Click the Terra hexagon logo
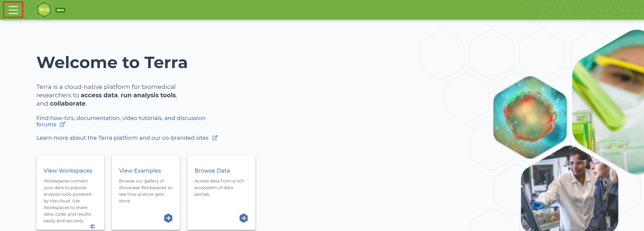This screenshot has width=644, height=231. click(44, 10)
